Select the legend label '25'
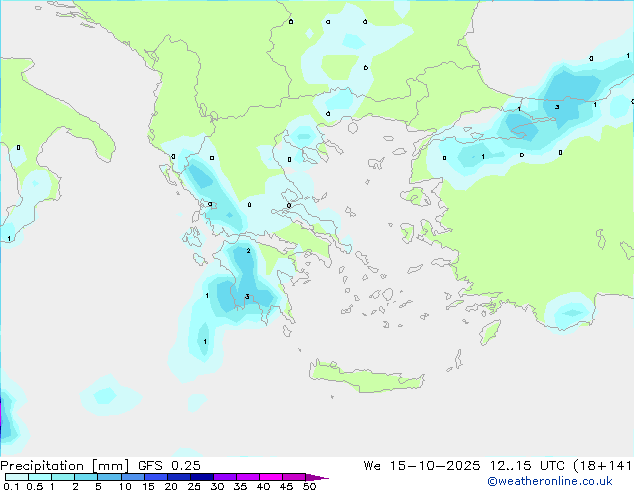This screenshot has width=634, height=490. click(194, 486)
